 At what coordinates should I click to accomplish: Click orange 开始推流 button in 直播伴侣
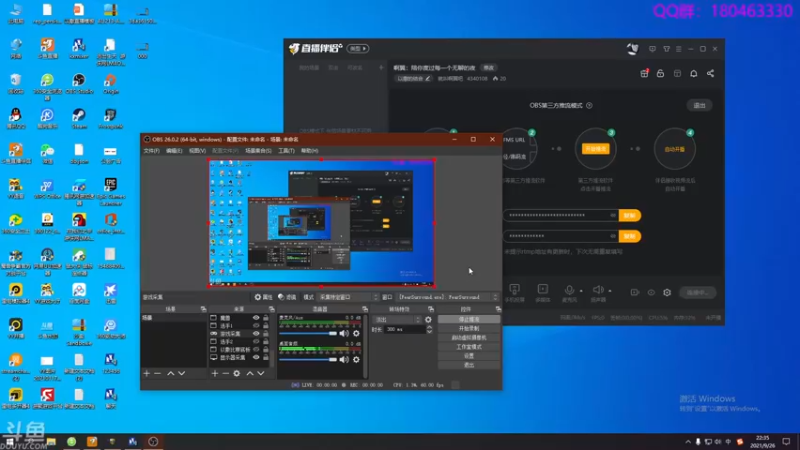(x=595, y=149)
